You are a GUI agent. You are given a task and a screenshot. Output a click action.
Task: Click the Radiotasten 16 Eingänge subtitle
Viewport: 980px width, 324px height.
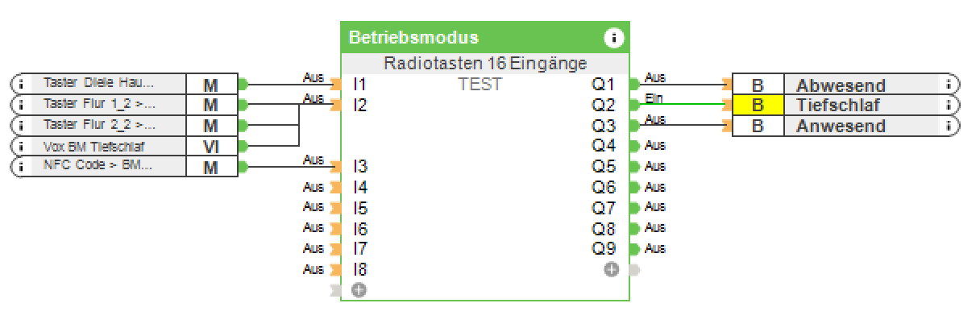485,64
